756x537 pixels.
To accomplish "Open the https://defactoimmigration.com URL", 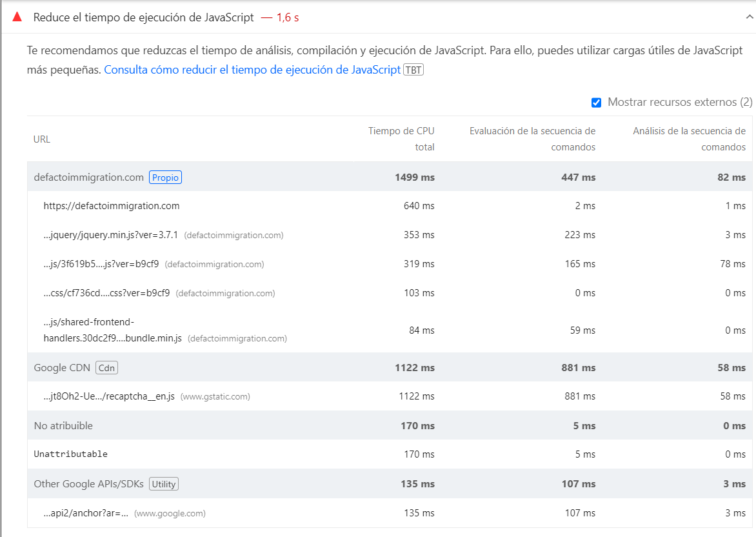I will pyautogui.click(x=112, y=206).
